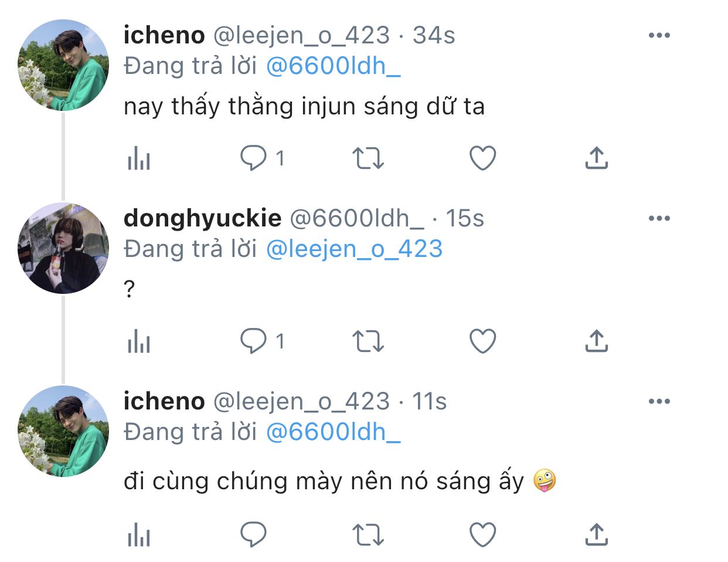The width and height of the screenshot is (728, 562).
Task: Retweet donghyuckie's question mark tweet
Action: (368, 341)
